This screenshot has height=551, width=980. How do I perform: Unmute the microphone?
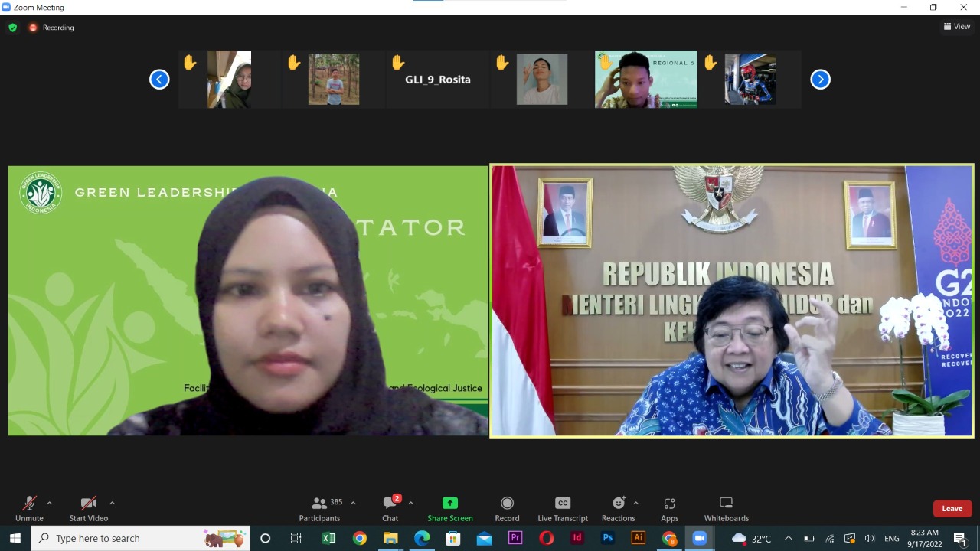[x=29, y=508]
